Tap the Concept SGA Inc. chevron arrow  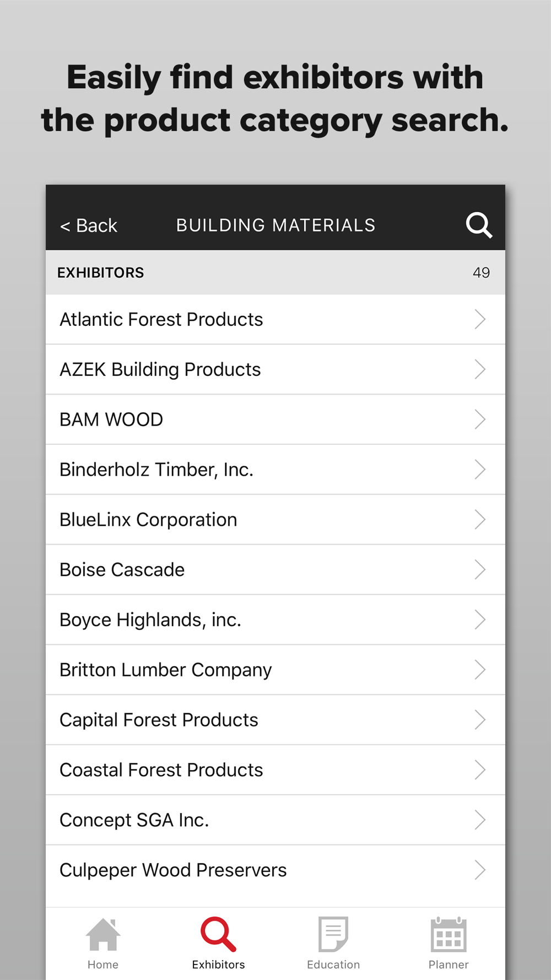click(x=480, y=820)
